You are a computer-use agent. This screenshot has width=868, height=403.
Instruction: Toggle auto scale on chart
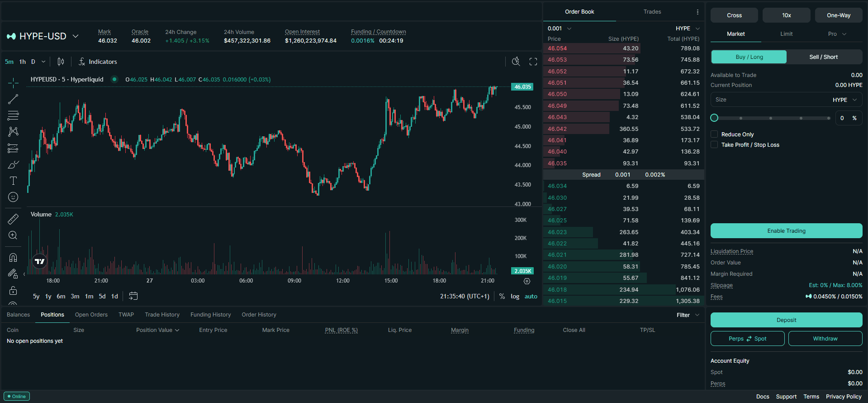(531, 296)
